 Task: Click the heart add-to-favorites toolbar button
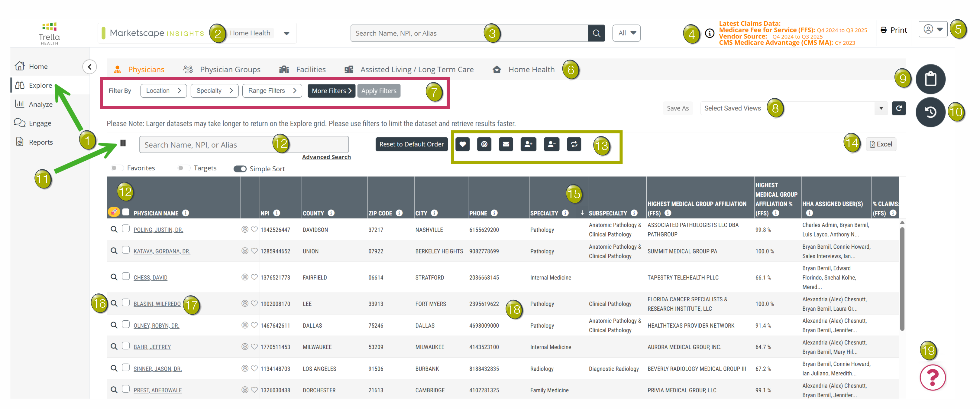(463, 144)
